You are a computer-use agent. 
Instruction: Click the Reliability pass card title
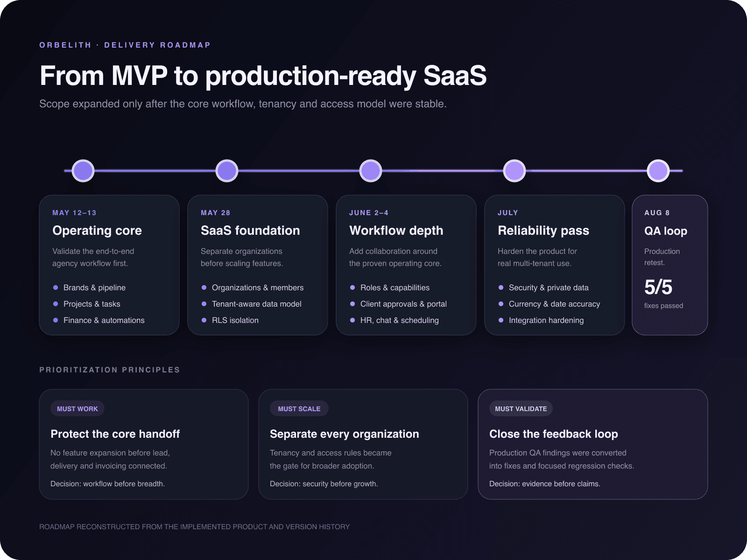click(543, 231)
